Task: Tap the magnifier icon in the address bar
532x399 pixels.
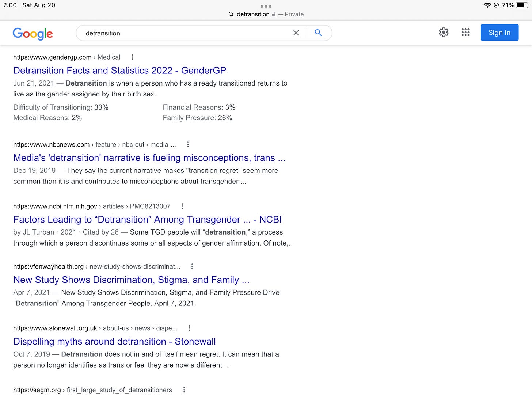Action: (x=231, y=14)
